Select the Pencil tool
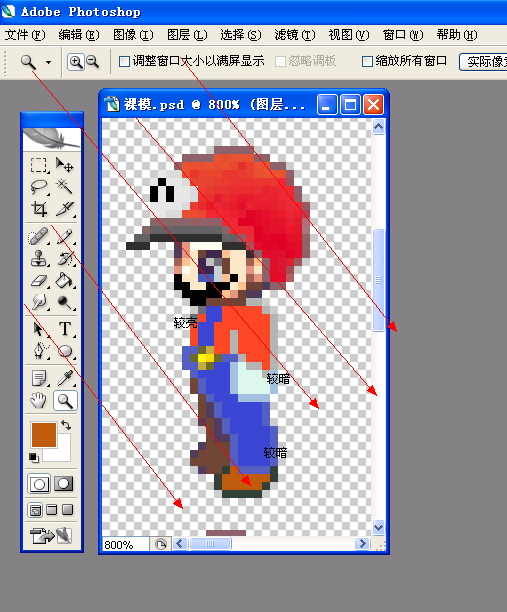This screenshot has height=612, width=507. (x=64, y=237)
